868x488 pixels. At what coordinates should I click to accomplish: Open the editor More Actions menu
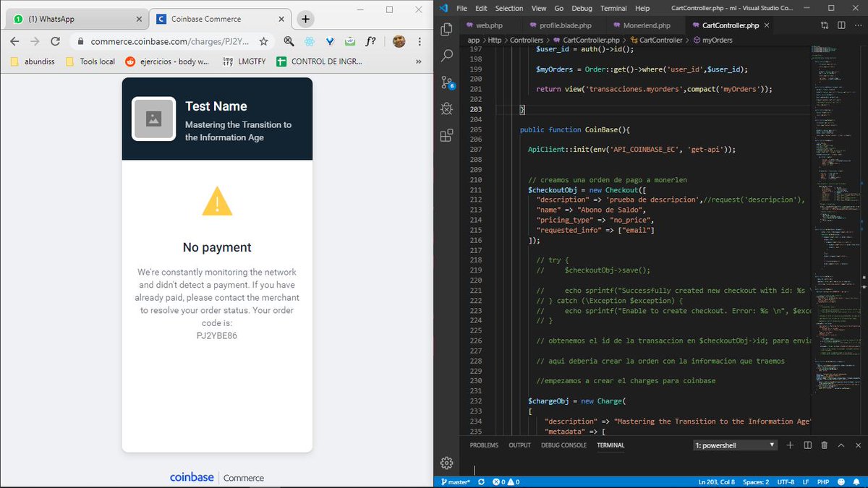click(857, 25)
